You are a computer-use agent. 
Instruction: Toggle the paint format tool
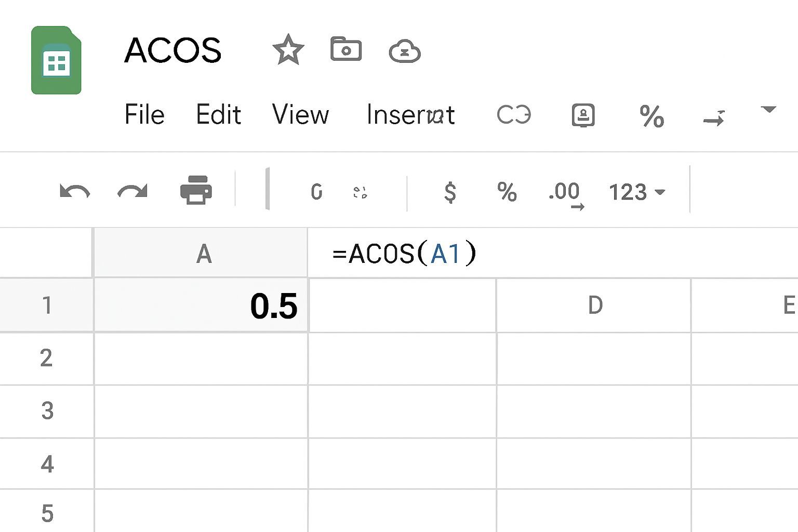[361, 192]
